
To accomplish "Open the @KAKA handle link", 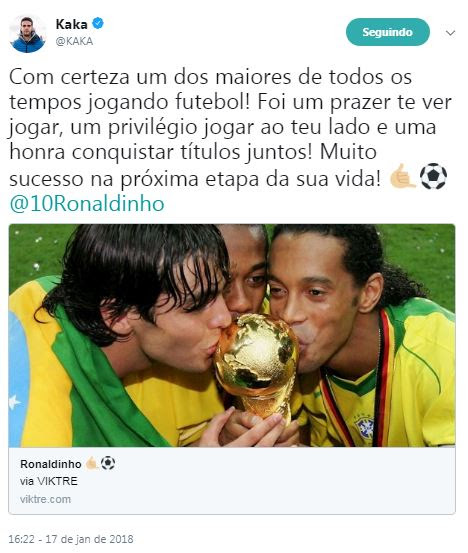I will coord(74,41).
